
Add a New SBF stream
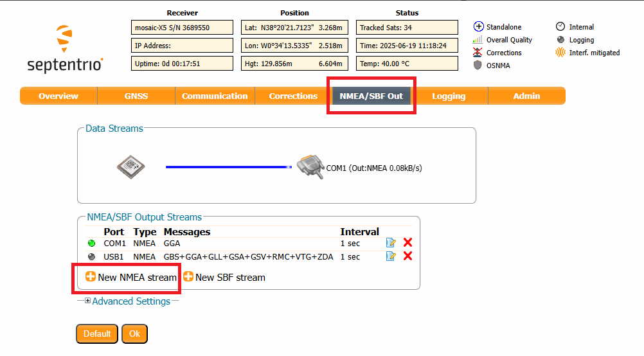tap(224, 277)
